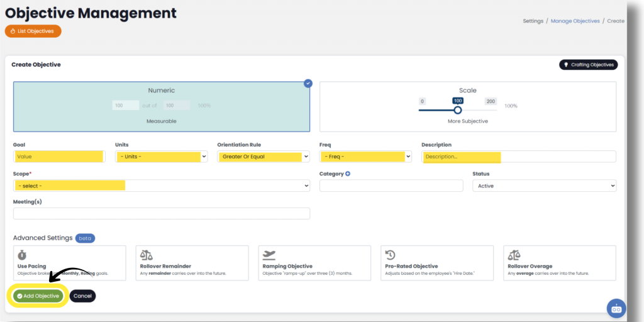This screenshot has height=322, width=644.
Task: Click the Rollover Overage scale icon
Action: 514,255
